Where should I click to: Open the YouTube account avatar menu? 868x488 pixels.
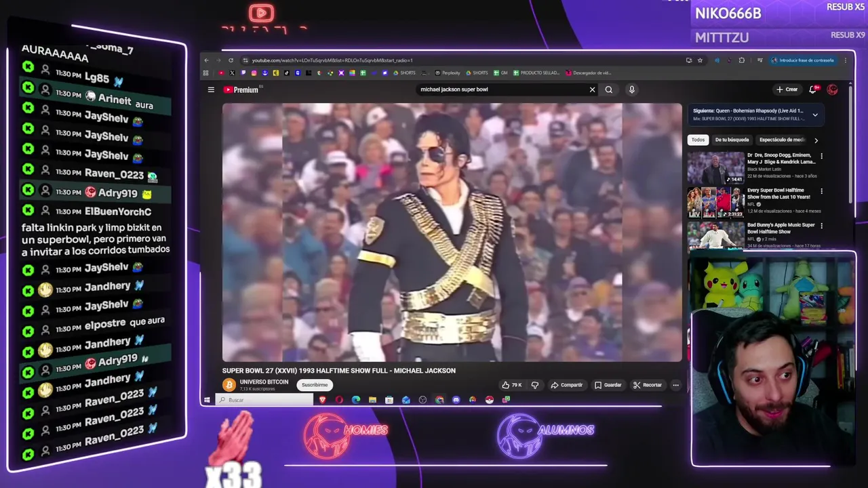[832, 89]
